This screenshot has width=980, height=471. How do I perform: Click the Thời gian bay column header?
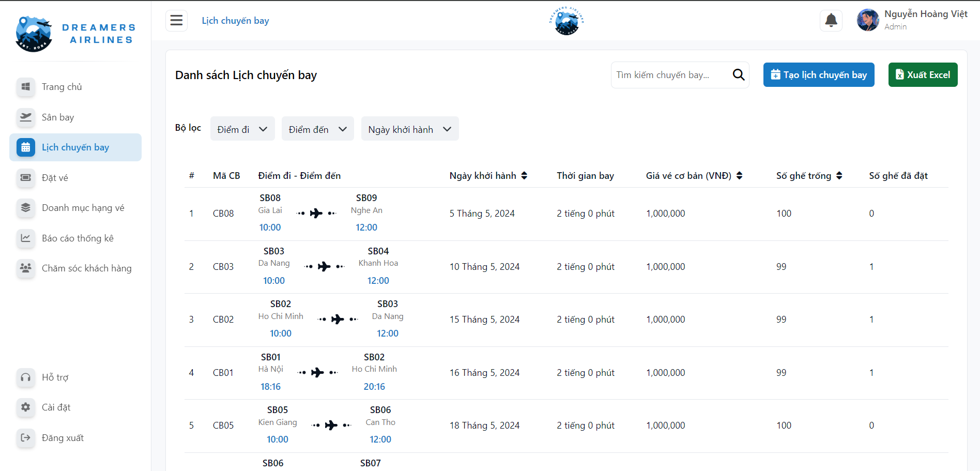click(x=586, y=176)
